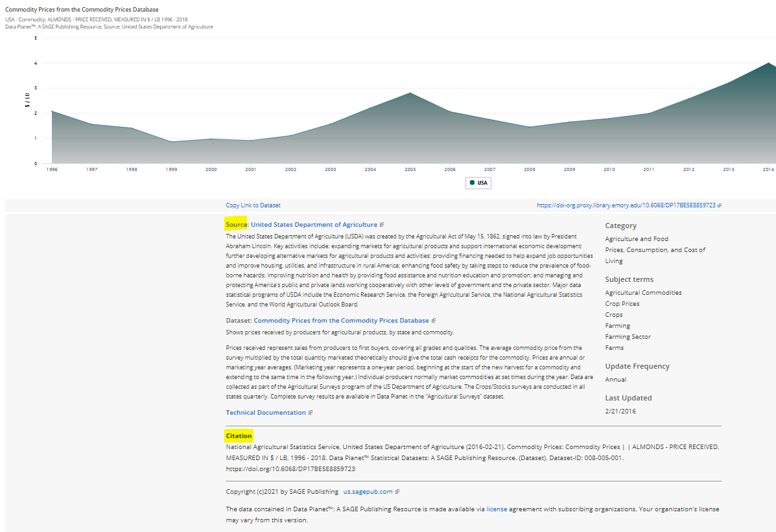Click external-link icon beside the DOI proxy URL
Viewport: 776px width, 532px height.
pyautogui.click(x=720, y=205)
